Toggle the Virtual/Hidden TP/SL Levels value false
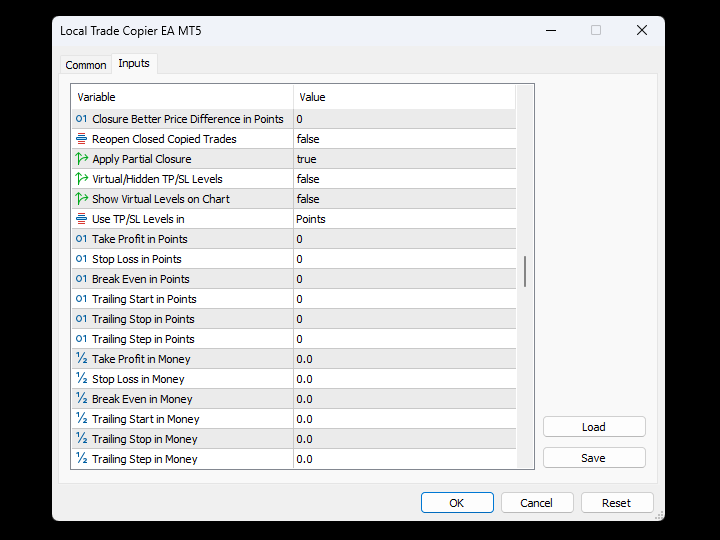 pos(405,179)
